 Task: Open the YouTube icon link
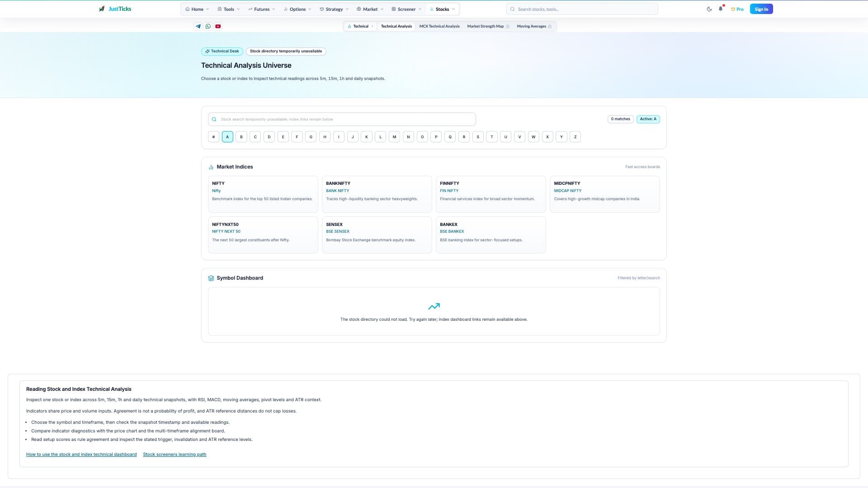218,26
